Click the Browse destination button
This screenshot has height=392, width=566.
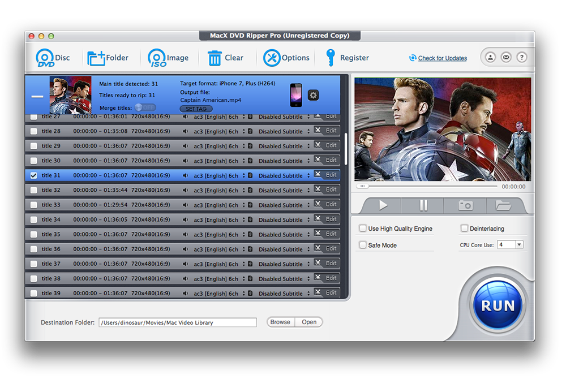pyautogui.click(x=280, y=322)
